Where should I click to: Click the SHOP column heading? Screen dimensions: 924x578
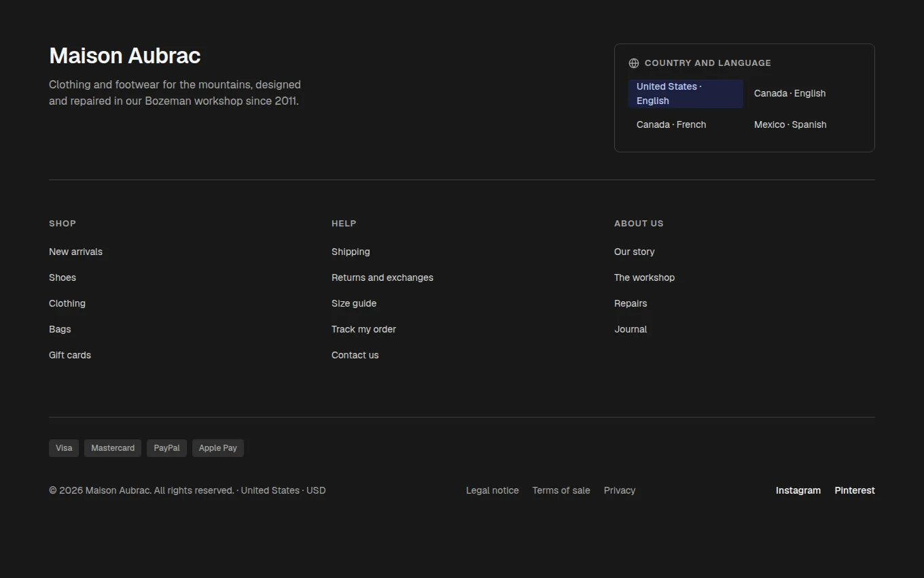[63, 223]
